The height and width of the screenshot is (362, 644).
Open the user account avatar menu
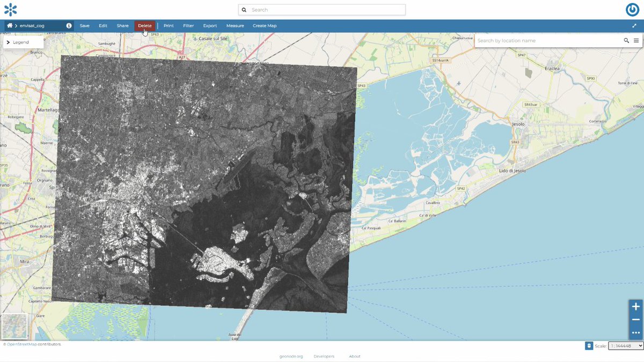pos(632,10)
